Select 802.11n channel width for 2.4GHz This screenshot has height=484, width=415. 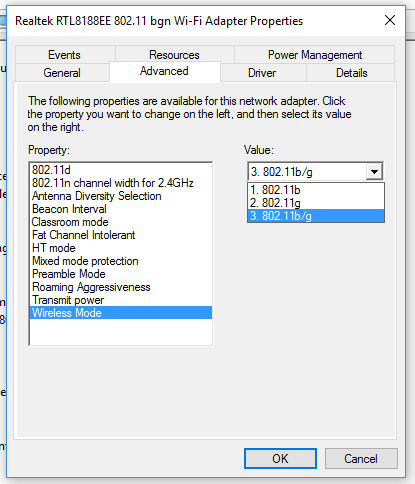tap(121, 183)
